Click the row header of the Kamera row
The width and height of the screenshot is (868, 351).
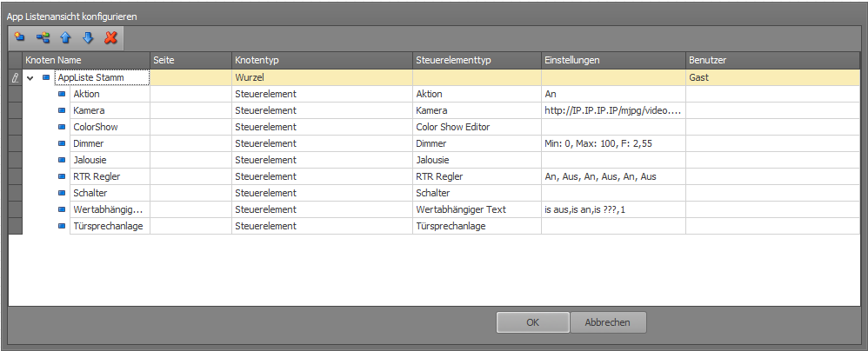coord(15,111)
